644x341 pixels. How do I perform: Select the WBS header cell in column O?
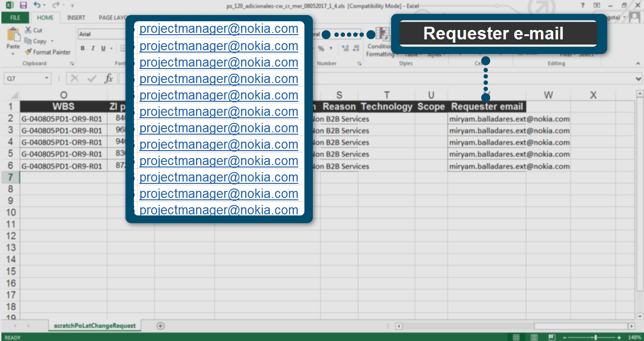coord(63,106)
